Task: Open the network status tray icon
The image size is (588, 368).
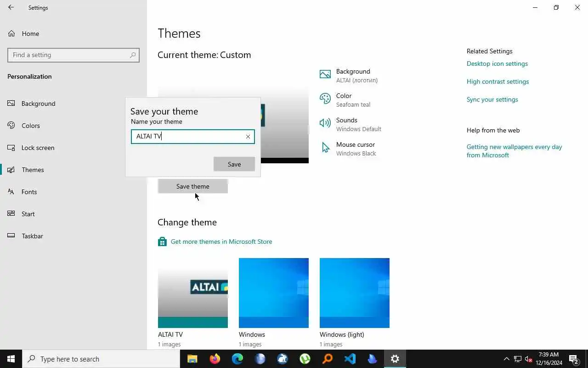Action: pos(518,359)
